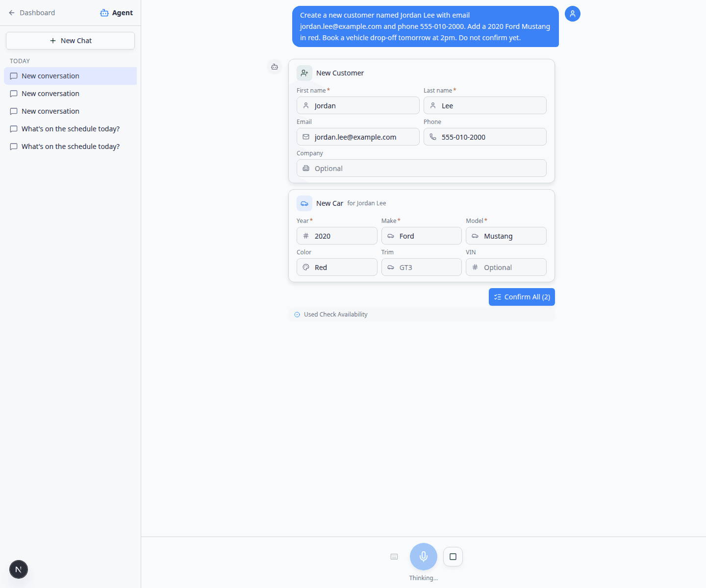Screen dimensions: 706x588
Task: Click the "for Jordan Lee" label
Action: pyautogui.click(x=367, y=203)
